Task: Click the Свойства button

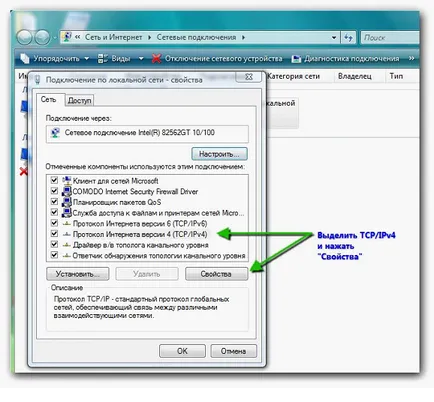Action: (217, 274)
